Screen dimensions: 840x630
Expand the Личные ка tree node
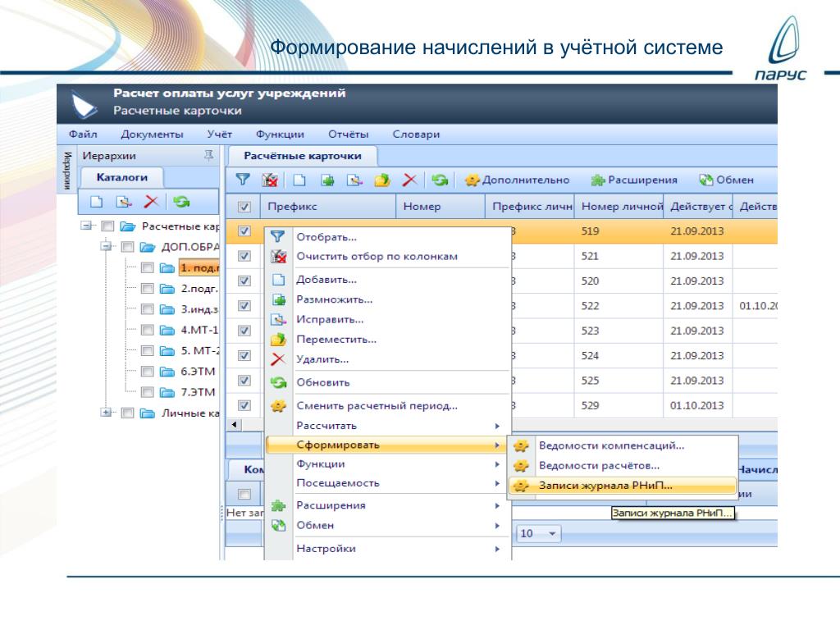pyautogui.click(x=106, y=413)
